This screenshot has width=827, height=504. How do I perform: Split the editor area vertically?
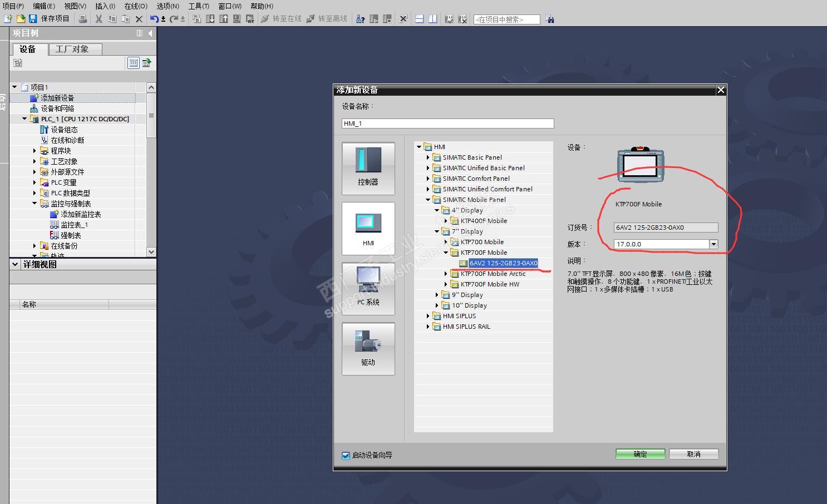point(432,19)
